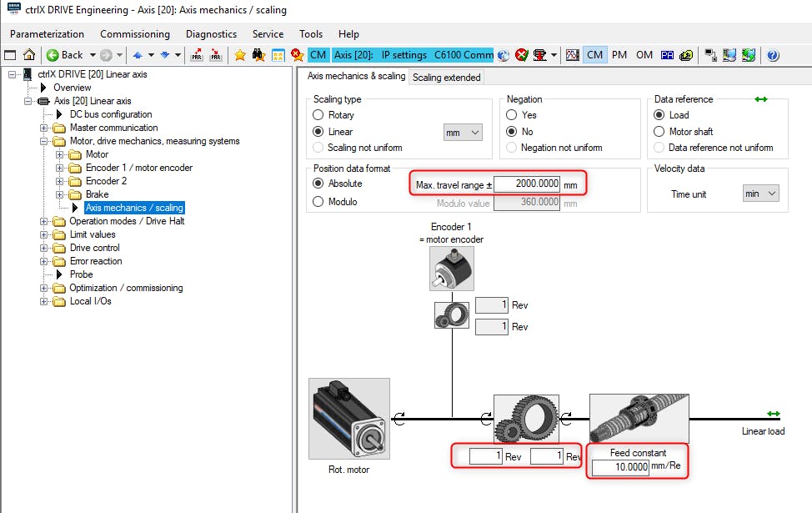
Task: Open Overview in the tree
Action: [72, 88]
